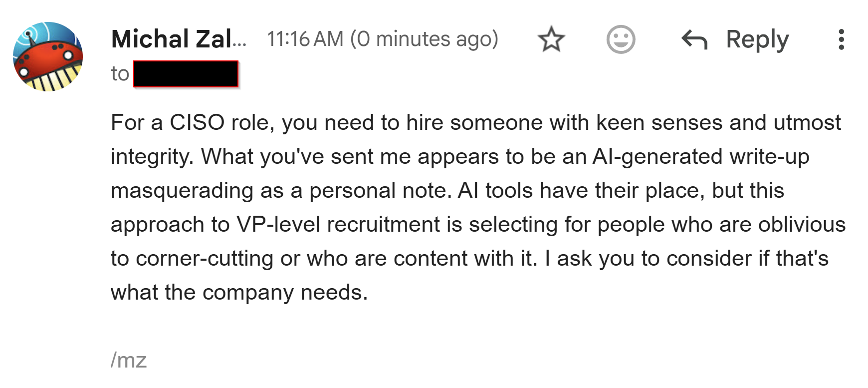Click the word "CISO" in the body
868x388 pixels.
197,122
